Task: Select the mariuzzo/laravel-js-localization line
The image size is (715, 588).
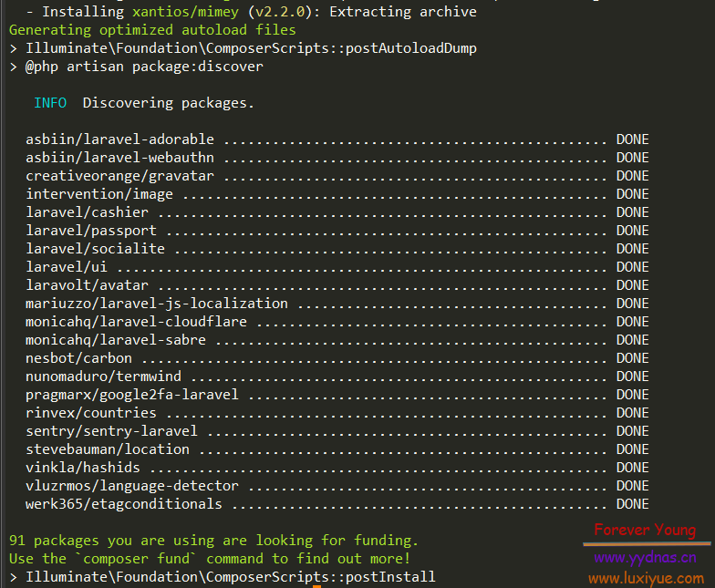Action: click(337, 304)
